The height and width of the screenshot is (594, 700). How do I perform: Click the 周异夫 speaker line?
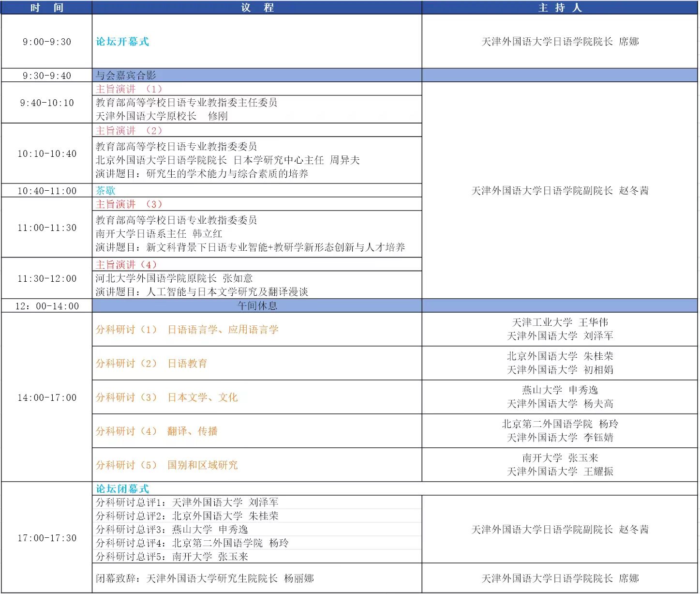point(227,160)
